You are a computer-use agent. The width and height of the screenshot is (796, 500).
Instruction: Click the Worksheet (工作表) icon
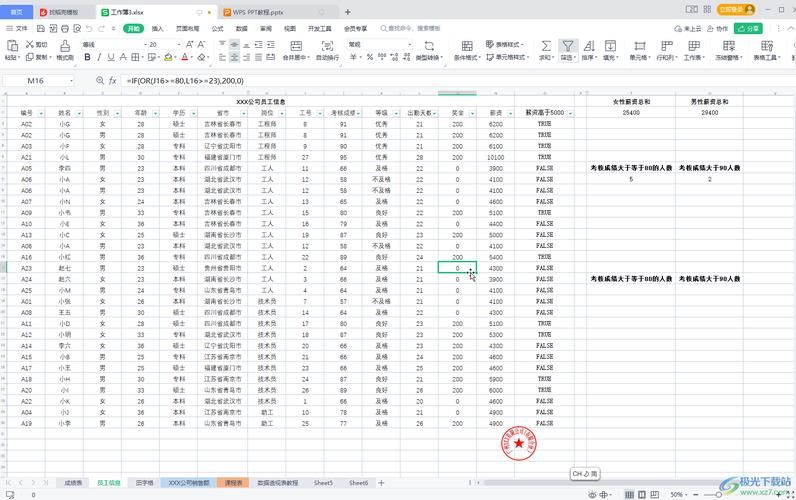[x=694, y=46]
